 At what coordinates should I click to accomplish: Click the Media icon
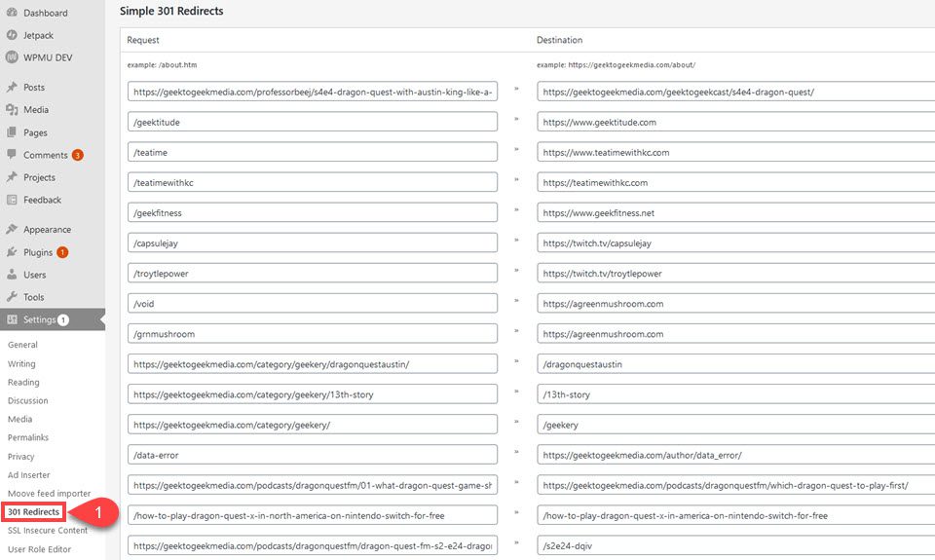coord(12,109)
